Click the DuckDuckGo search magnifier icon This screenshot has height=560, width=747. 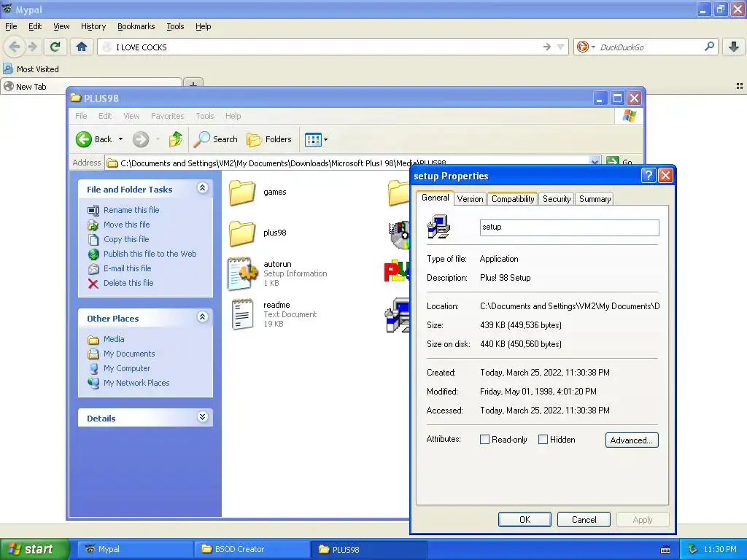pos(709,47)
